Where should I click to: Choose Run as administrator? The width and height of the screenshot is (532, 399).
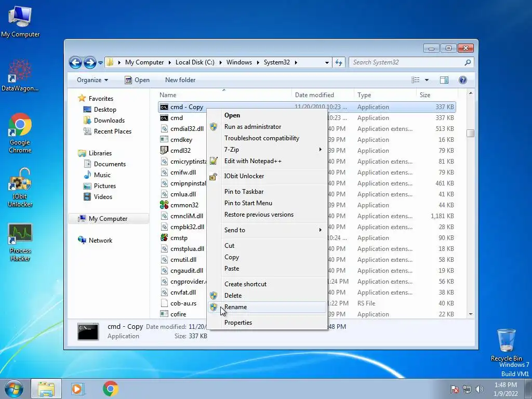(267, 127)
